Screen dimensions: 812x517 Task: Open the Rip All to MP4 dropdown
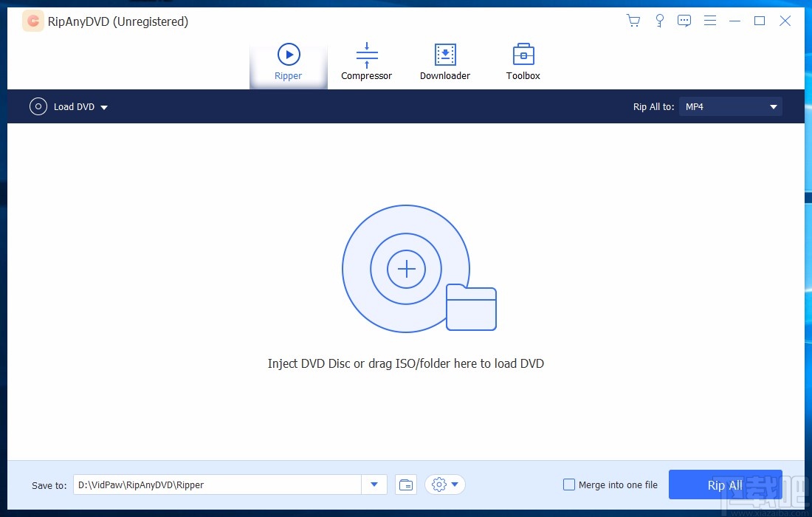tap(731, 106)
